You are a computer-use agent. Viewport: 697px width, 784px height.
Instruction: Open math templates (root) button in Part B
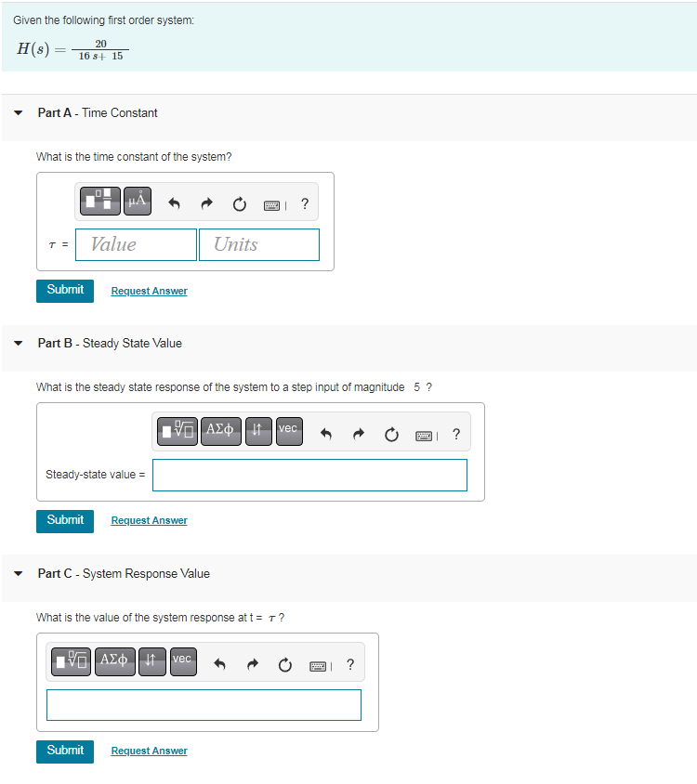[x=178, y=431]
